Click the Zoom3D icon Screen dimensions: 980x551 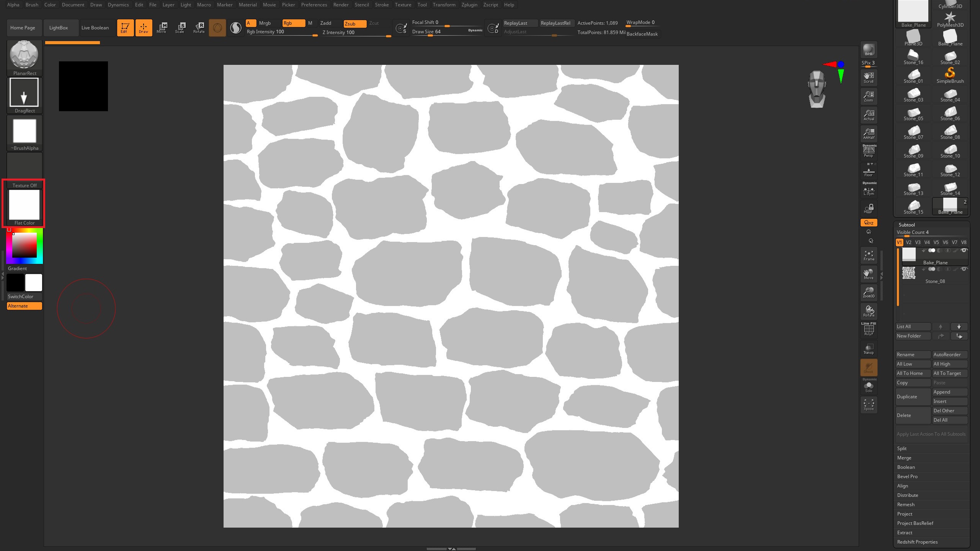869,292
